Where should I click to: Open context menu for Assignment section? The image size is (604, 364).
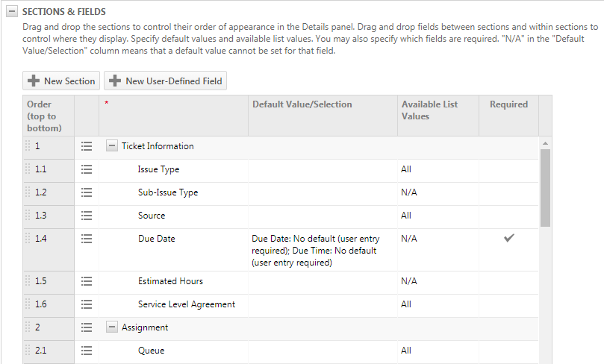tap(86, 327)
